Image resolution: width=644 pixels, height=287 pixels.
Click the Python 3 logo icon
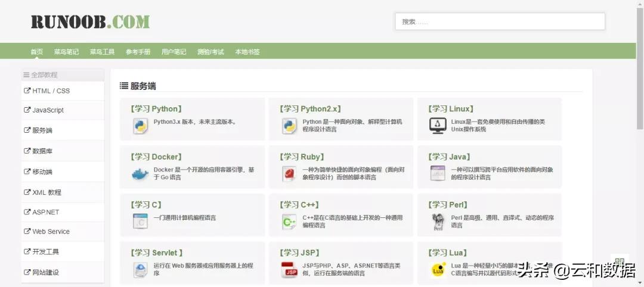click(140, 126)
